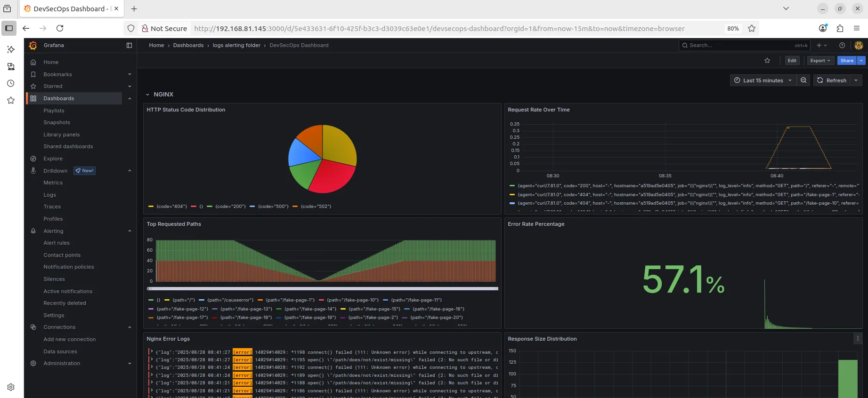Open the plus new item dropdown
This screenshot has height=398, width=868.
point(821,45)
